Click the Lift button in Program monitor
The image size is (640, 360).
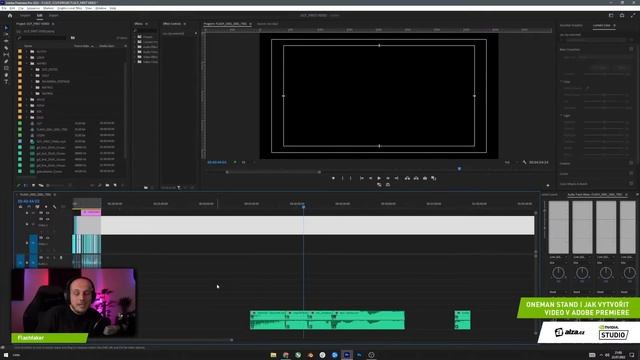pyautogui.click(x=407, y=178)
